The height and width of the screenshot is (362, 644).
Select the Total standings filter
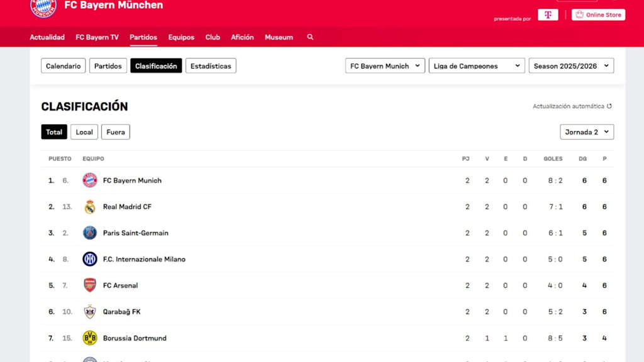pos(54,132)
